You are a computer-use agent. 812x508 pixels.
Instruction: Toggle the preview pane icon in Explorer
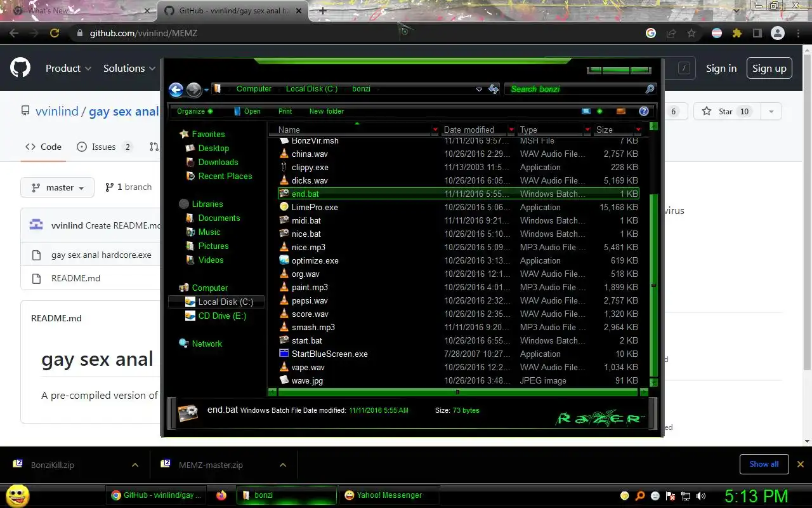(x=621, y=111)
